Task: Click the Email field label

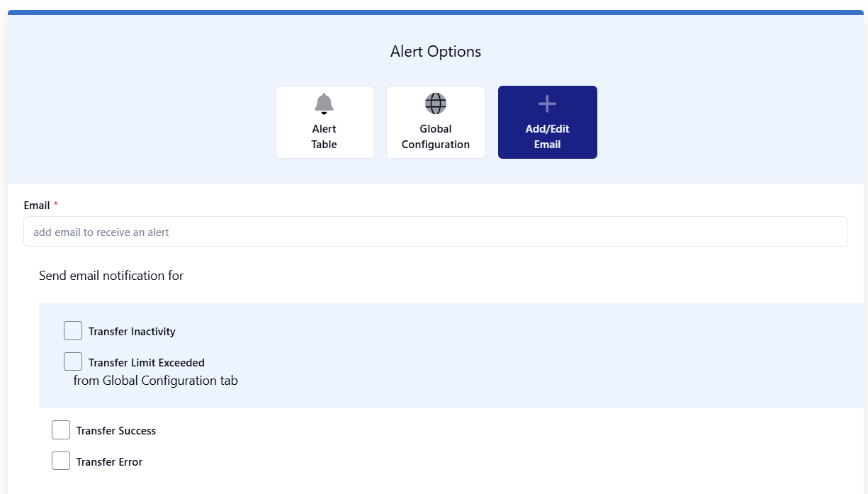Action: (37, 206)
